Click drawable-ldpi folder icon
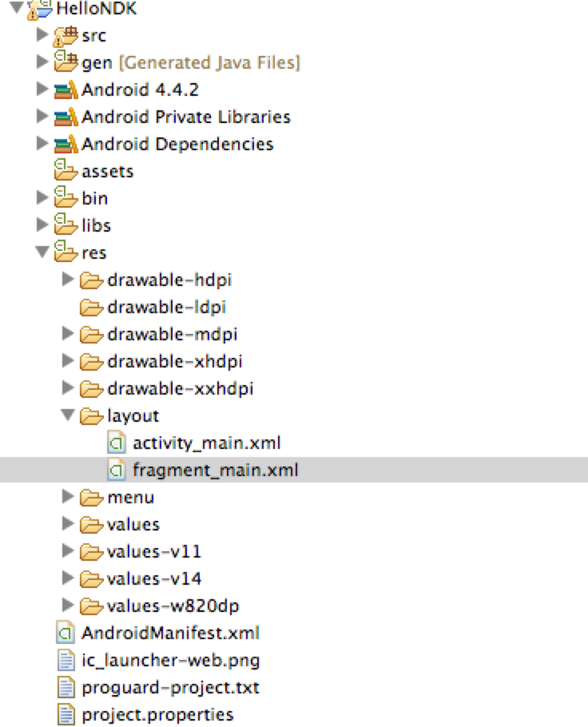588x727 pixels. (91, 308)
